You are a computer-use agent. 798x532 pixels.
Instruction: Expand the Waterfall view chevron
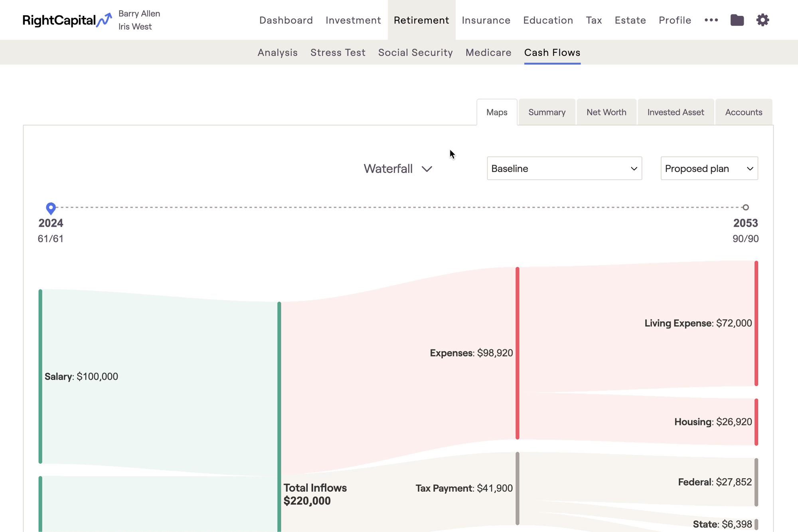(x=427, y=169)
